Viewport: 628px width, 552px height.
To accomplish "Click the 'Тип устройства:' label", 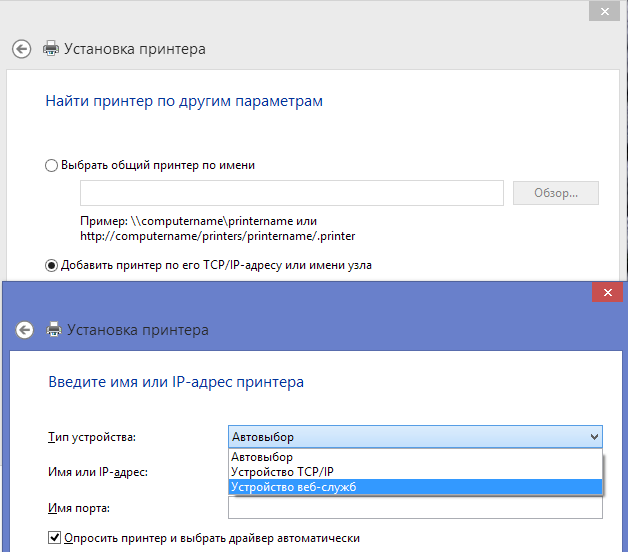I will tap(92, 437).
